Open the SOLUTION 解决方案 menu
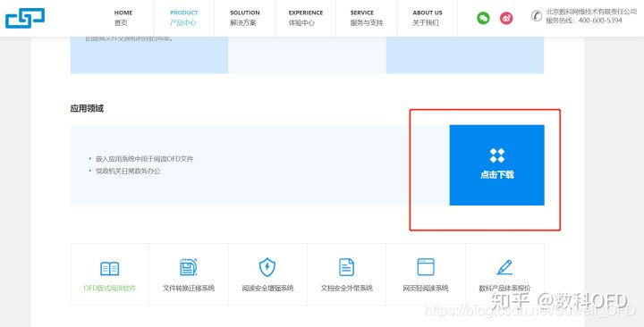 (x=245, y=18)
